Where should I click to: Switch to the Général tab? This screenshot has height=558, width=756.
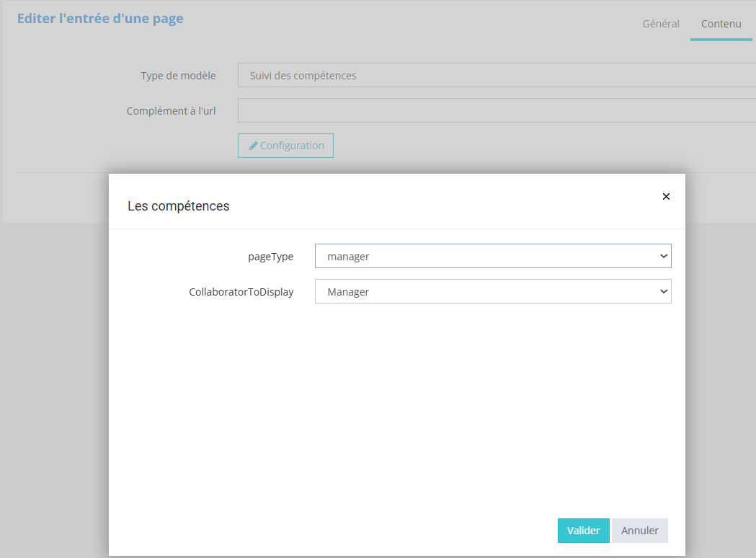(661, 24)
